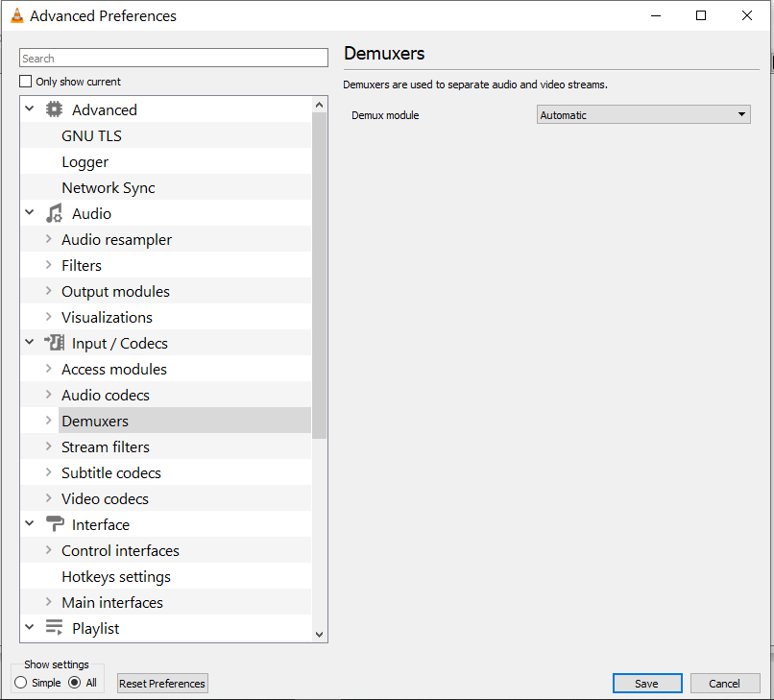Select GNU TLS in the tree

(x=91, y=135)
